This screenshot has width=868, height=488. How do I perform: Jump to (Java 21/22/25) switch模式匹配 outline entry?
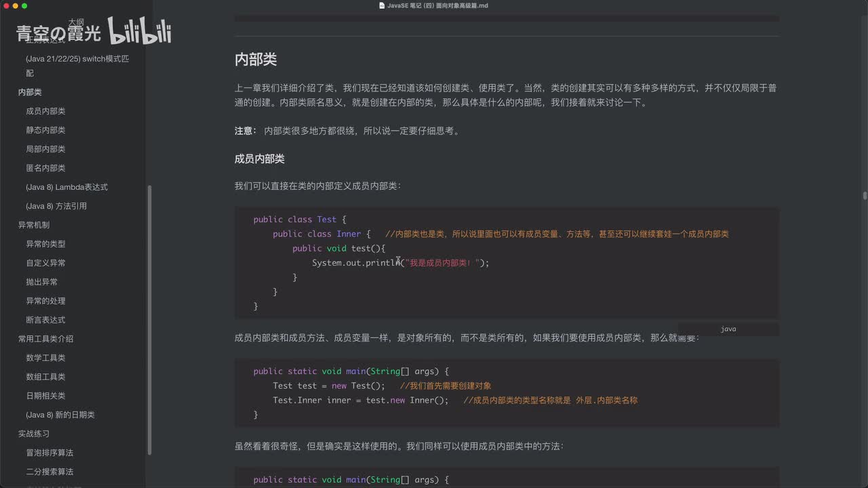click(77, 66)
